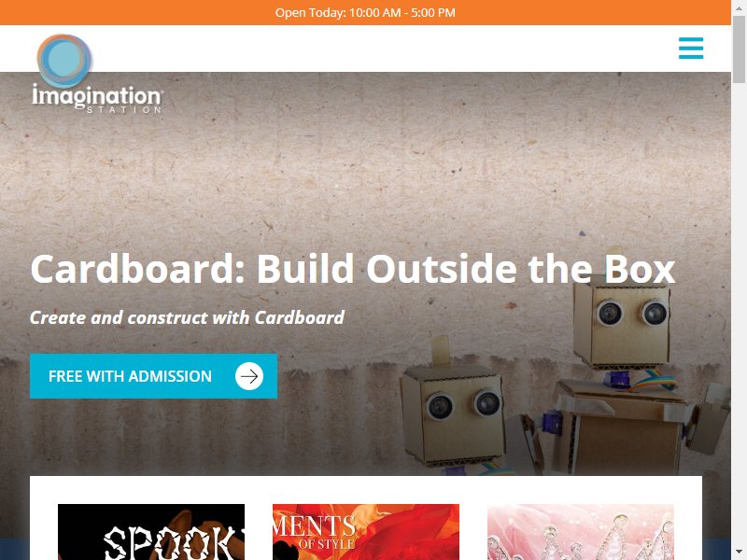Click the arrow circle in Free With Admission
Viewport: 747px width, 560px height.
[249, 376]
